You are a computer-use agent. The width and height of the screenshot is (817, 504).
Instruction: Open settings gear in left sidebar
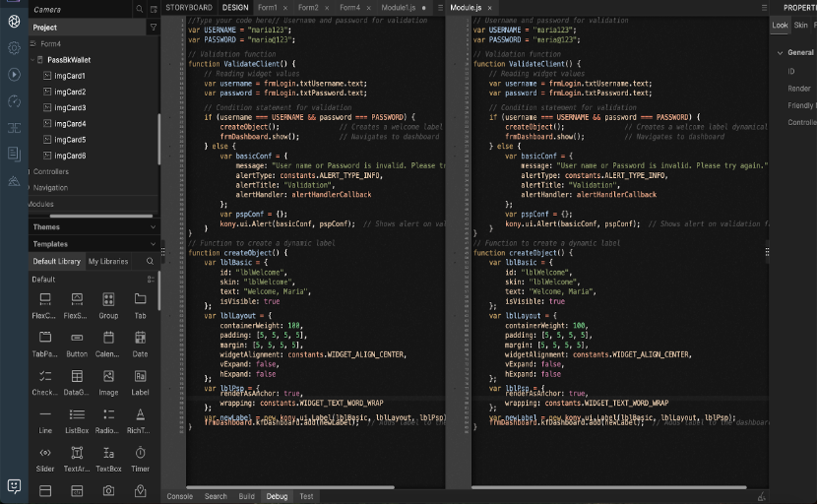(14, 47)
